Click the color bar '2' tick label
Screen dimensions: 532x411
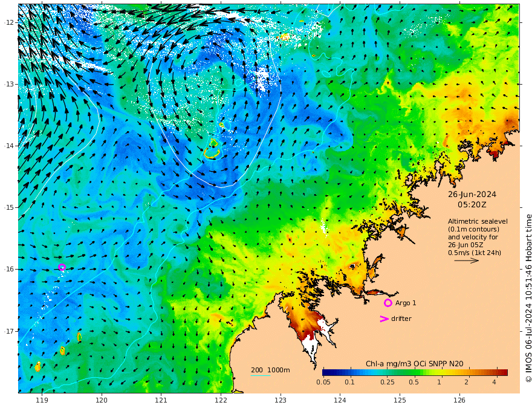click(x=466, y=382)
